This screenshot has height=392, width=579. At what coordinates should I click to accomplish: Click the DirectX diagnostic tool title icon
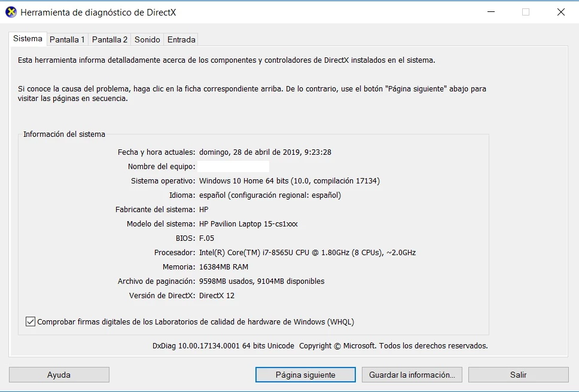[x=11, y=12]
